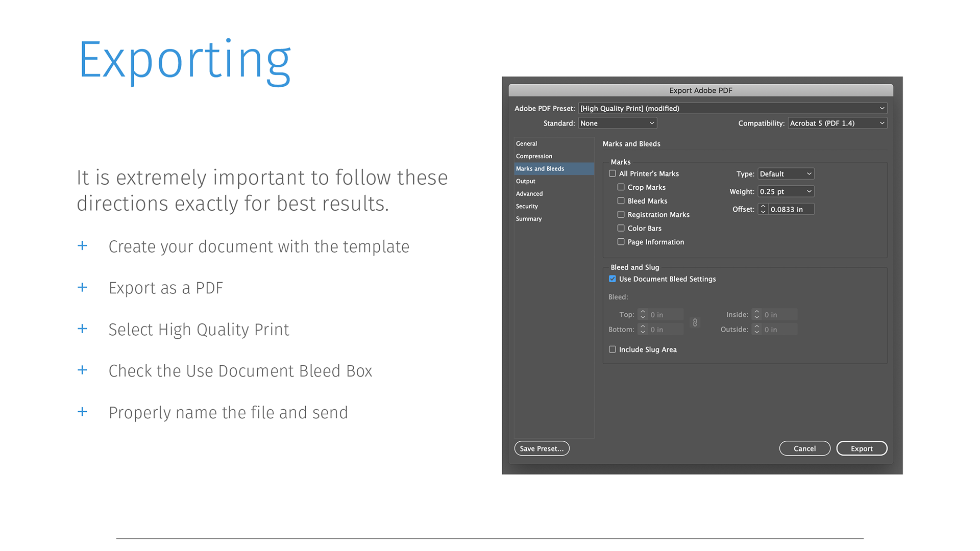Screen dimensions: 980x551
Task: Select the Advanced section
Action: point(554,194)
